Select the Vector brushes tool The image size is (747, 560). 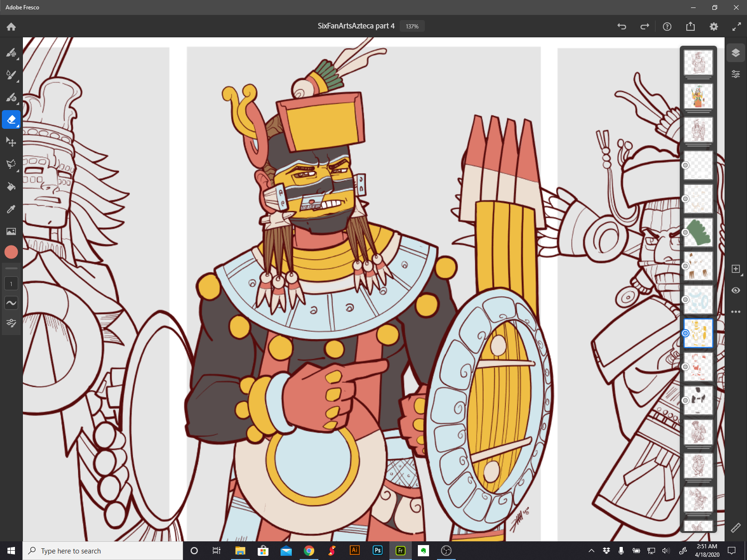tap(11, 97)
